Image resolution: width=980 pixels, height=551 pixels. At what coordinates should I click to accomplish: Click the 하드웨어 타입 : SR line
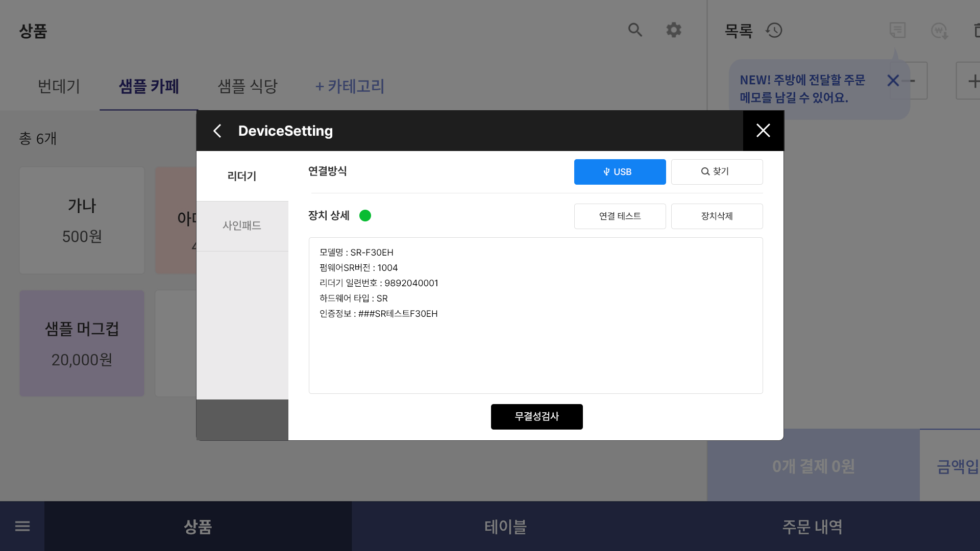(x=354, y=298)
